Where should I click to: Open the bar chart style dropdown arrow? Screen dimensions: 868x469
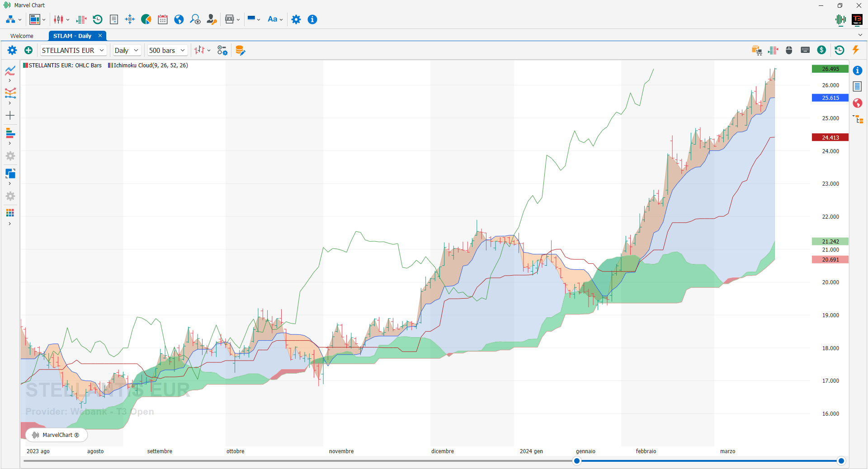pyautogui.click(x=209, y=51)
